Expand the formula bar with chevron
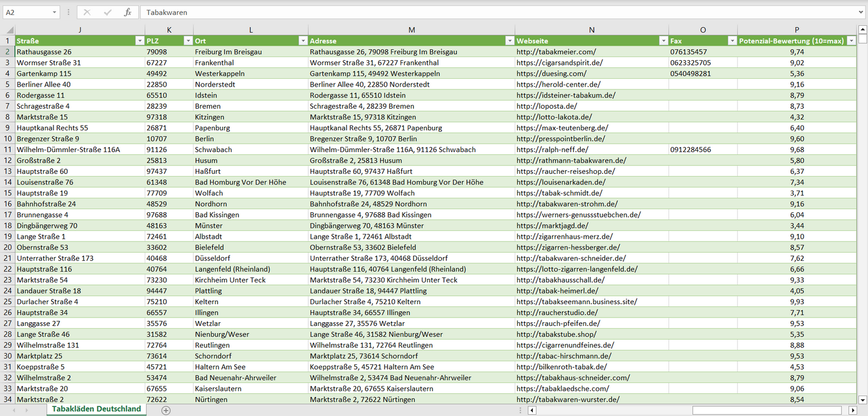 (861, 12)
